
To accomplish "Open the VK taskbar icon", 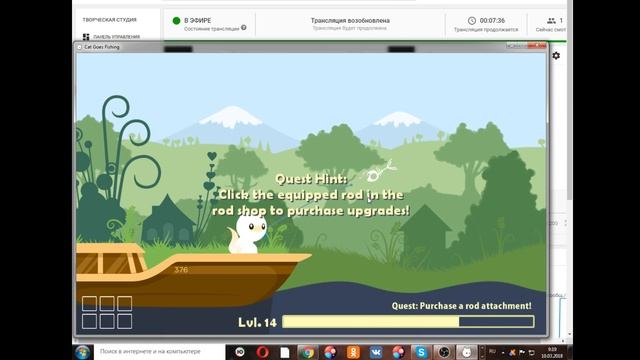I will 376,352.
